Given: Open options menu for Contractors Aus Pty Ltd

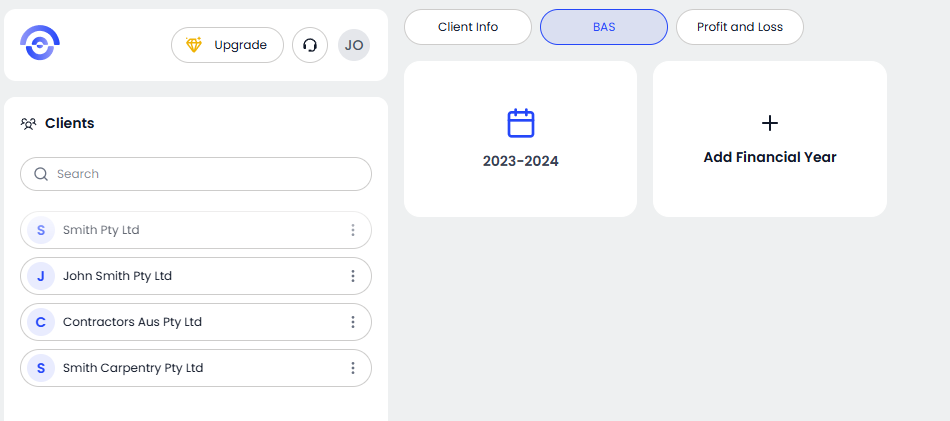Looking at the screenshot, I should point(353,322).
